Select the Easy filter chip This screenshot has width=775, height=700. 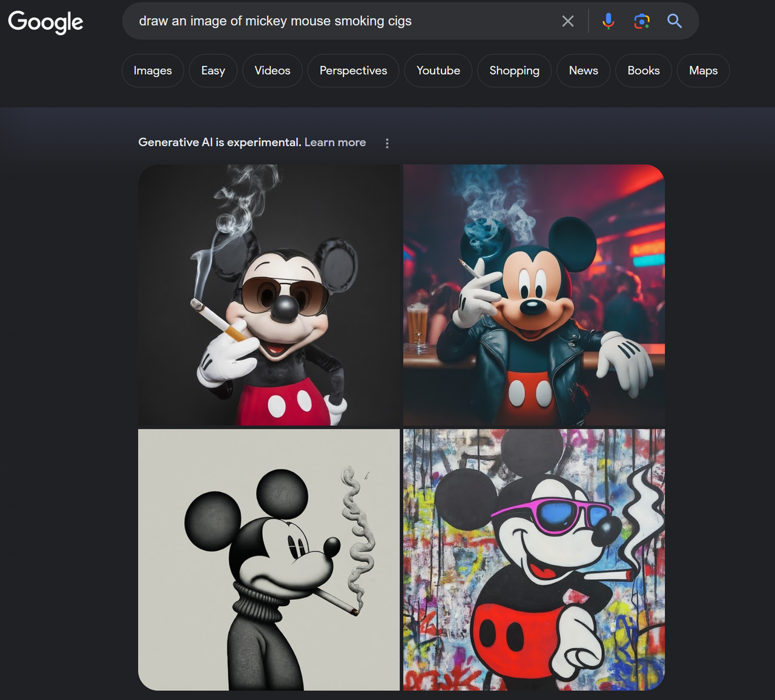click(x=213, y=70)
